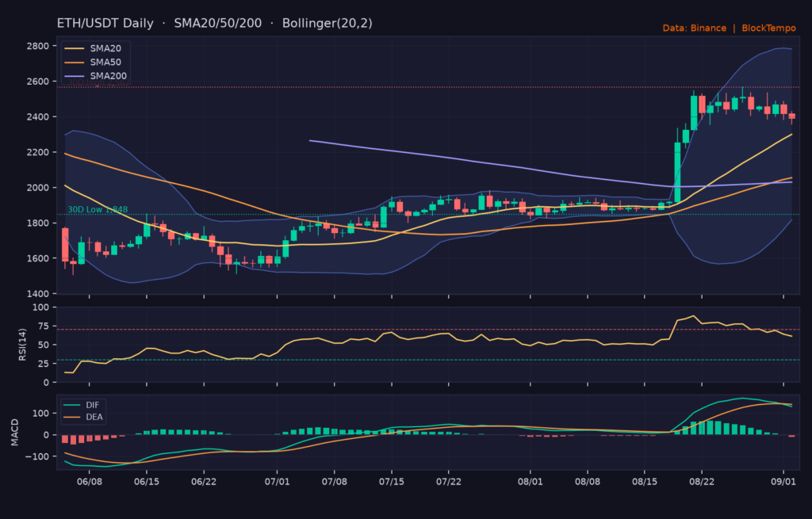Click the 06/15 date label
Image resolution: width=812 pixels, height=519 pixels.
coord(147,482)
